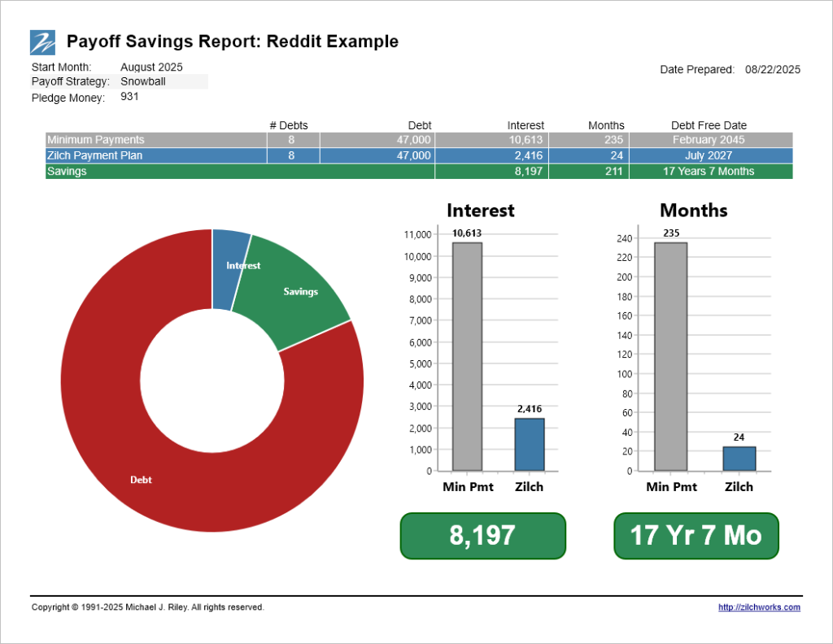The image size is (833, 644).
Task: Click the Date Prepared value 08/22/2025
Action: point(772,70)
